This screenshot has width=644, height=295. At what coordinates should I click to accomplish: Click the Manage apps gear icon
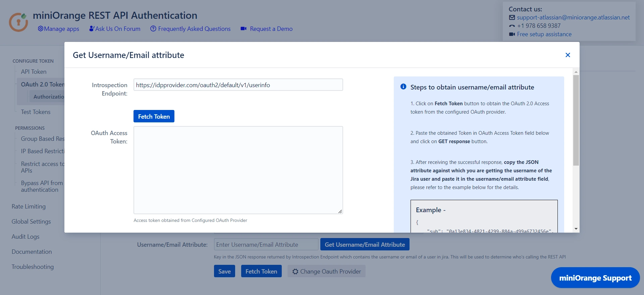[40, 29]
